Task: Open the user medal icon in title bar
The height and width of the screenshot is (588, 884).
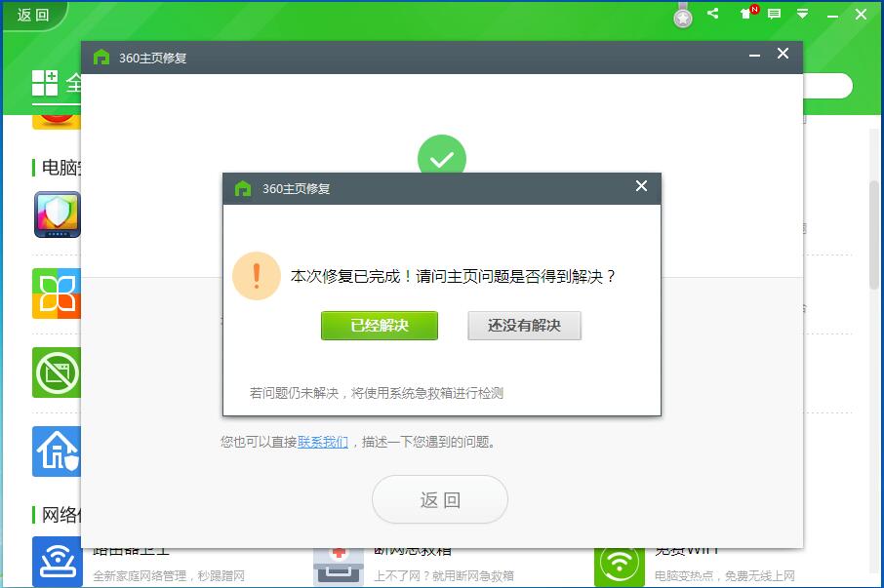Action: pos(682,15)
